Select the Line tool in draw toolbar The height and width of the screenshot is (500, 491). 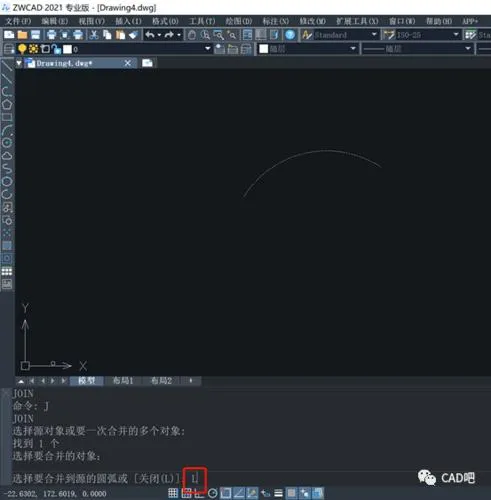click(7, 66)
